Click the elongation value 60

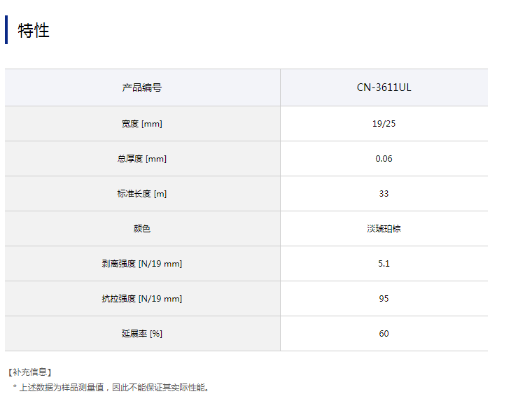[384, 334]
